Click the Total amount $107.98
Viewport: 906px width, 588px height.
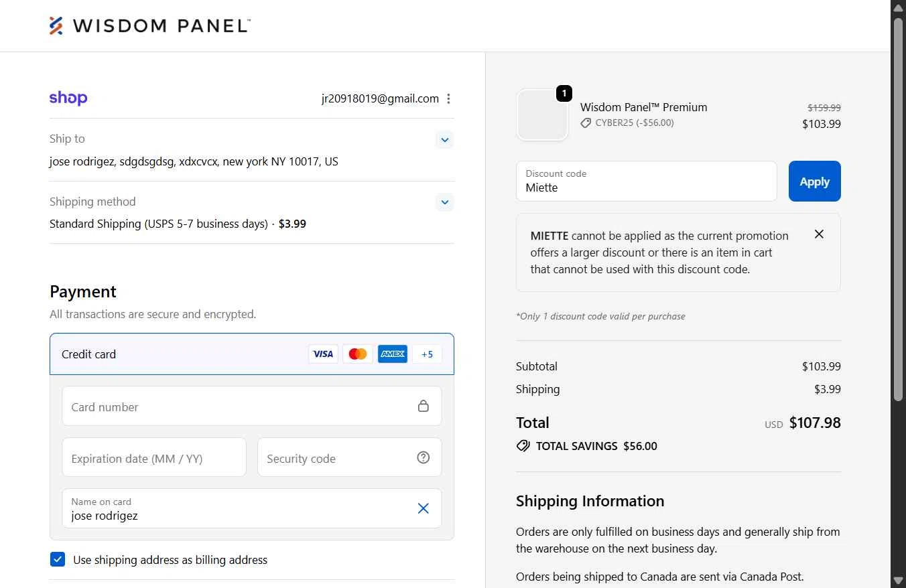point(815,423)
